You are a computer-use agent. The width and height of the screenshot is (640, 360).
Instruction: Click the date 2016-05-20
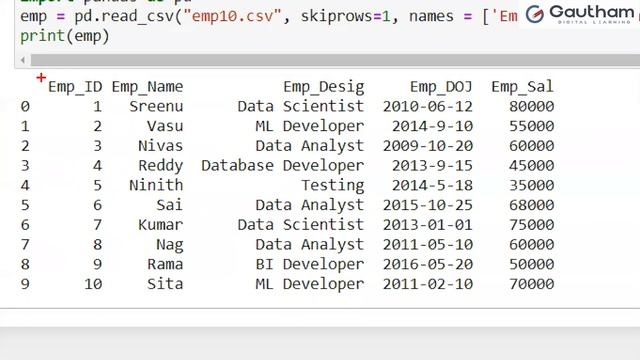pyautogui.click(x=428, y=264)
